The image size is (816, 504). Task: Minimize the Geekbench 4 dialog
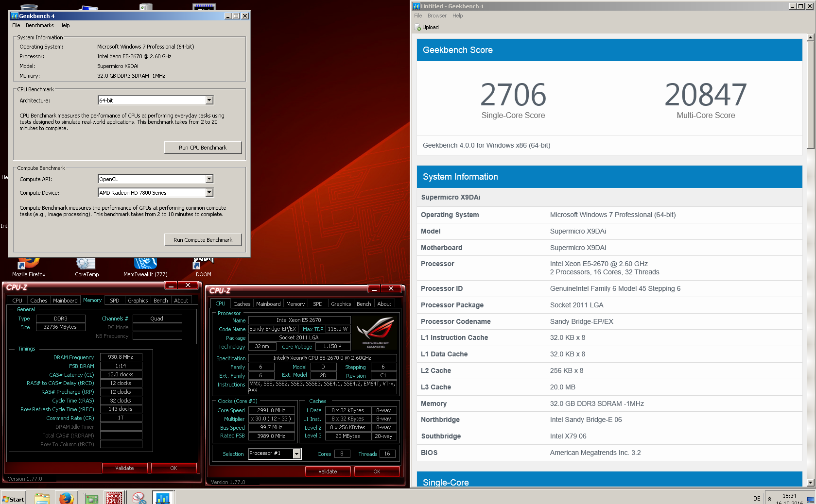(x=228, y=16)
